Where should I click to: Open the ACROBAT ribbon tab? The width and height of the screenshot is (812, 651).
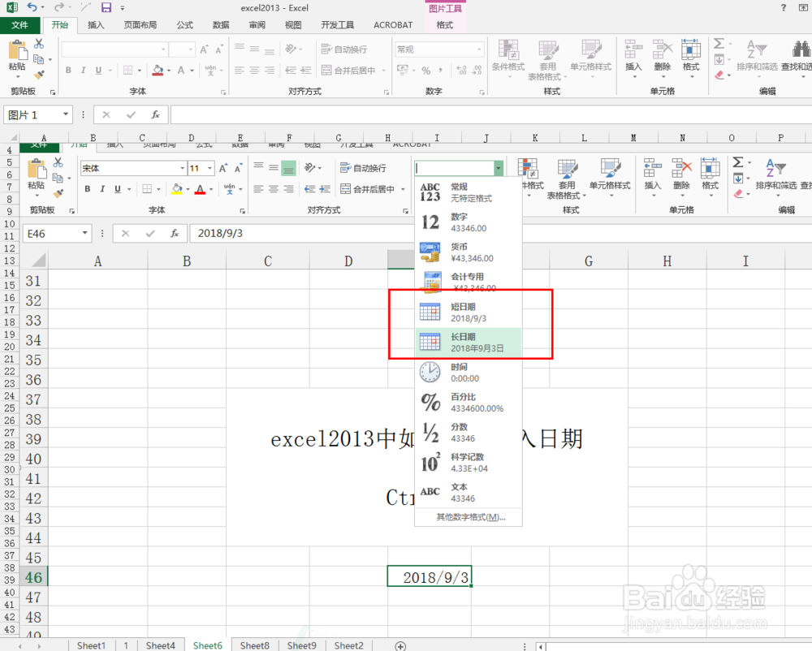(393, 25)
